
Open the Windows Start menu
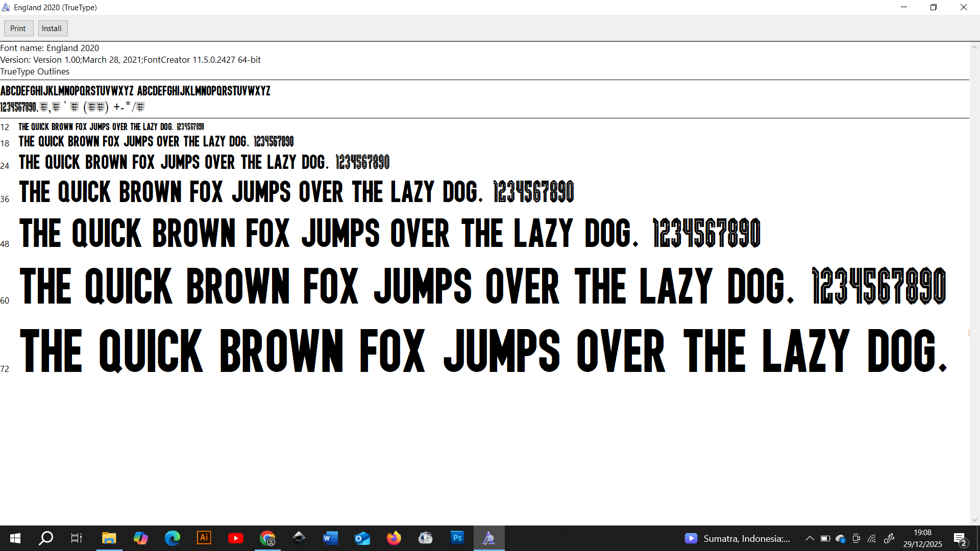[x=15, y=538]
